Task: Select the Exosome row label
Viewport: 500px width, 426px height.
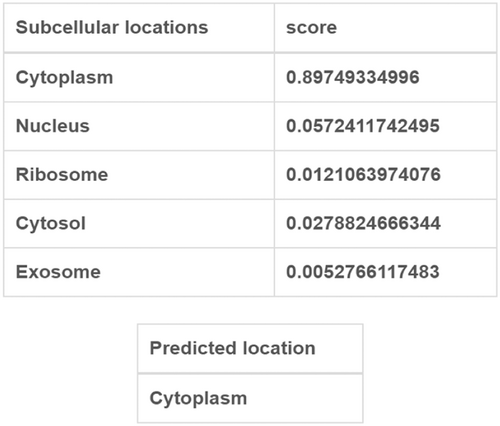Action: (58, 272)
